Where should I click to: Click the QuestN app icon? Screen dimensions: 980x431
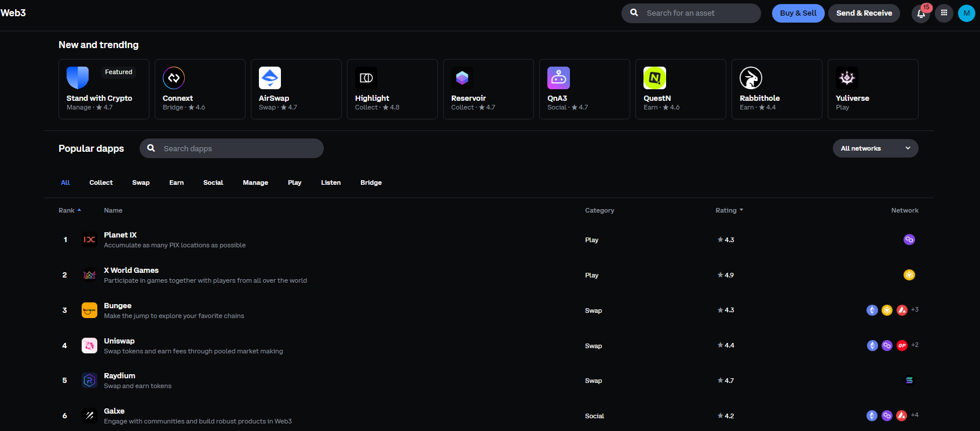point(654,78)
